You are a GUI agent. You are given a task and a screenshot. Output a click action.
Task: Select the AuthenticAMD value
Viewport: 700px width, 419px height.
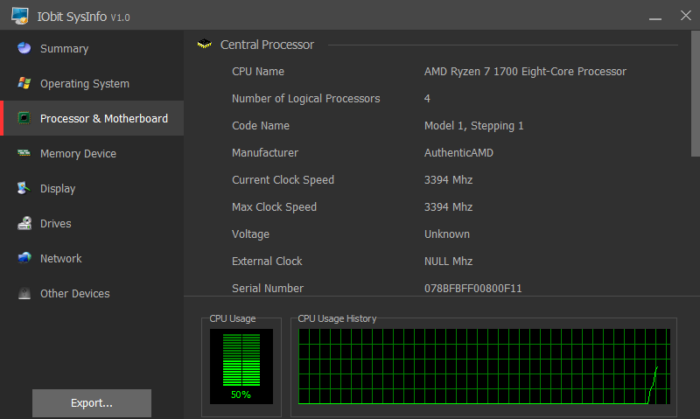pos(458,153)
